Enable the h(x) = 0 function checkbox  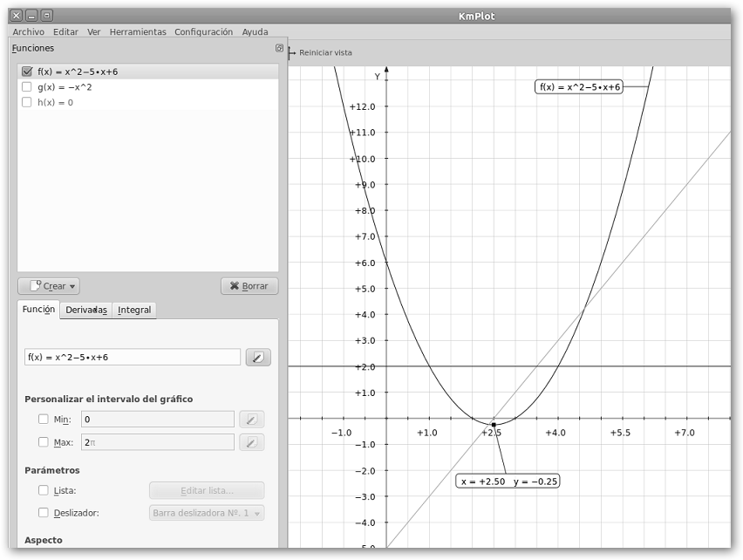pyautogui.click(x=27, y=102)
